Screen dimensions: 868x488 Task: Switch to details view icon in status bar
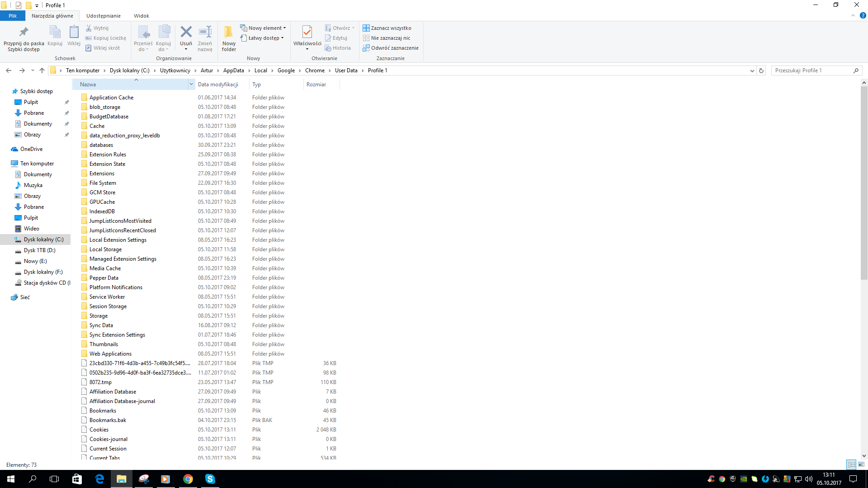point(851,465)
